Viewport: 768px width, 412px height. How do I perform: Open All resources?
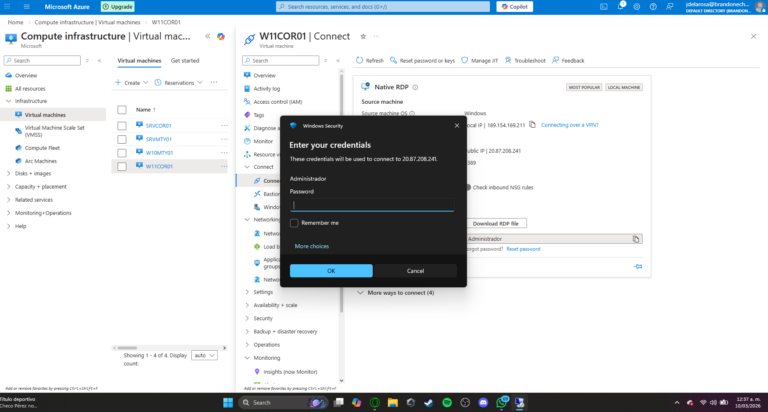pos(30,89)
